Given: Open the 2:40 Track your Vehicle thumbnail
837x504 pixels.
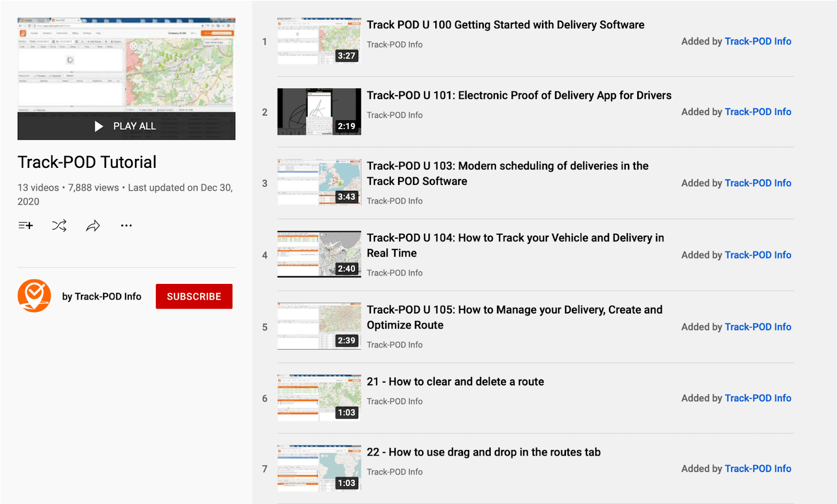Looking at the screenshot, I should (x=319, y=254).
